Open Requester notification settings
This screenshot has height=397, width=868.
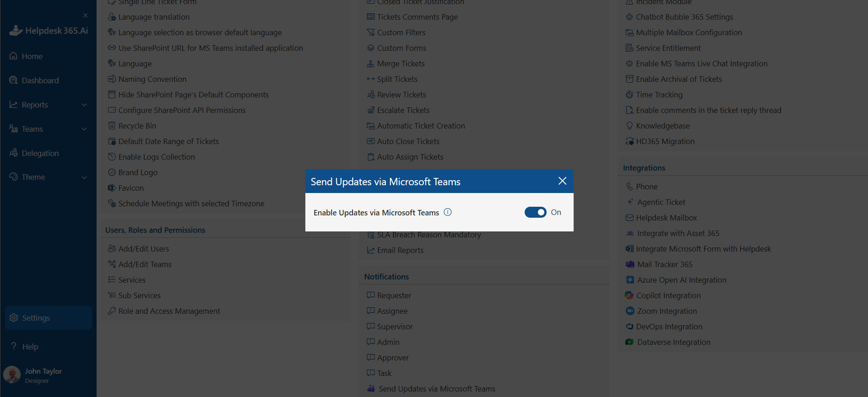point(394,295)
